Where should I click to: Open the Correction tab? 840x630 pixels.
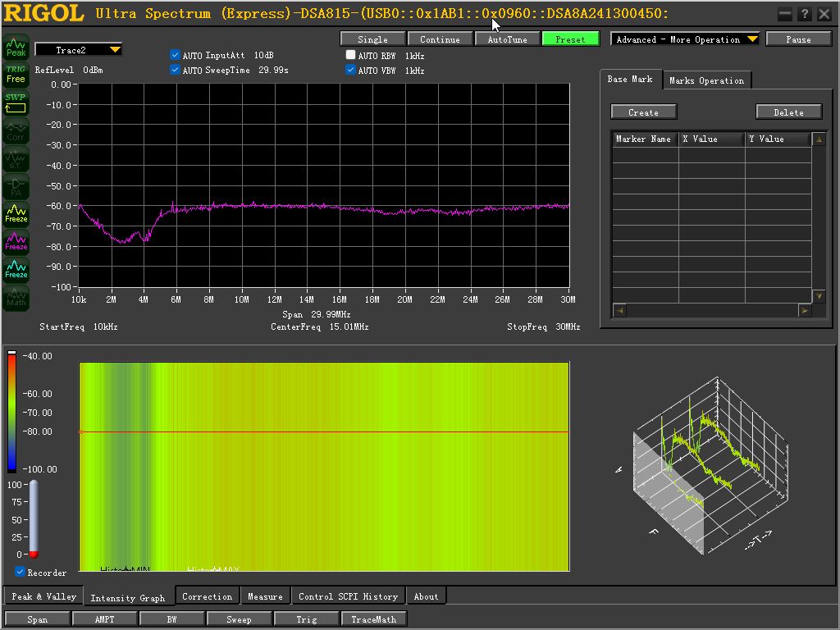click(x=208, y=596)
